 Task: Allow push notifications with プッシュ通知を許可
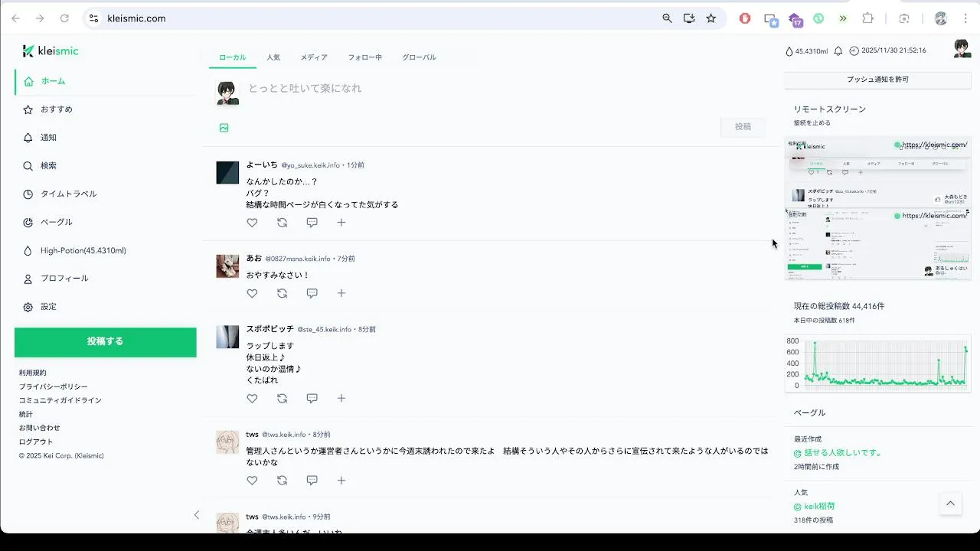(x=877, y=80)
